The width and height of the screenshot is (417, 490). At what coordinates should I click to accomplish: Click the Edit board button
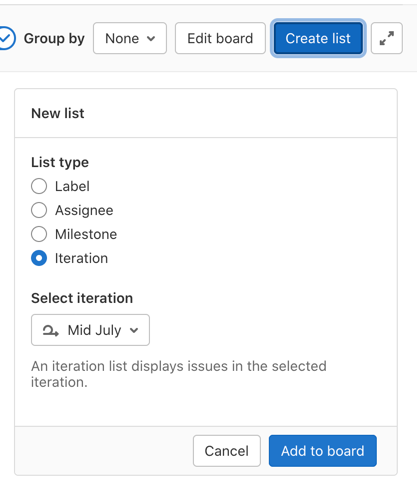(220, 38)
